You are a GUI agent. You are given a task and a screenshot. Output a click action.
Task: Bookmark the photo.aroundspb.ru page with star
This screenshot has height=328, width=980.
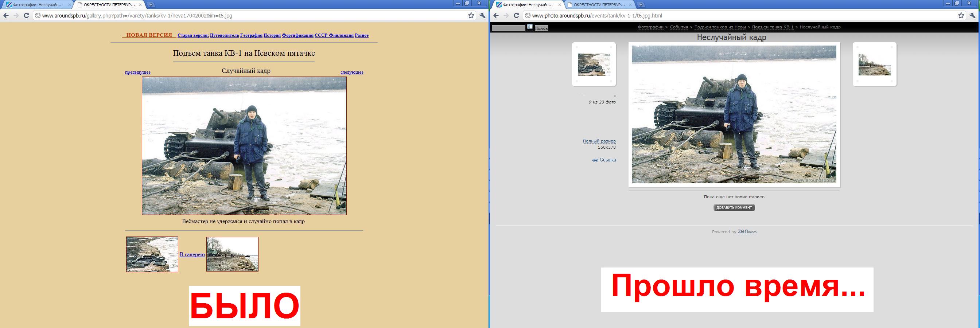[x=961, y=16]
